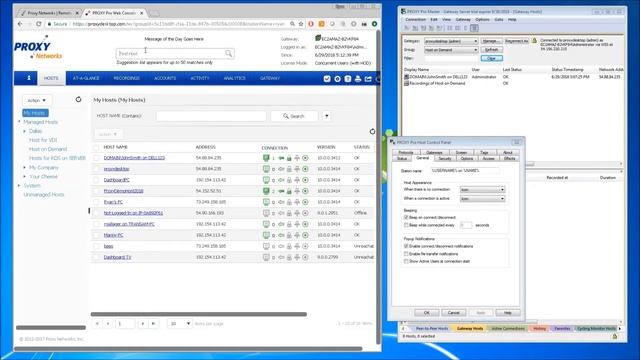Open the 'When there is no connection' dropdown
640x360 pixels.
(482, 190)
